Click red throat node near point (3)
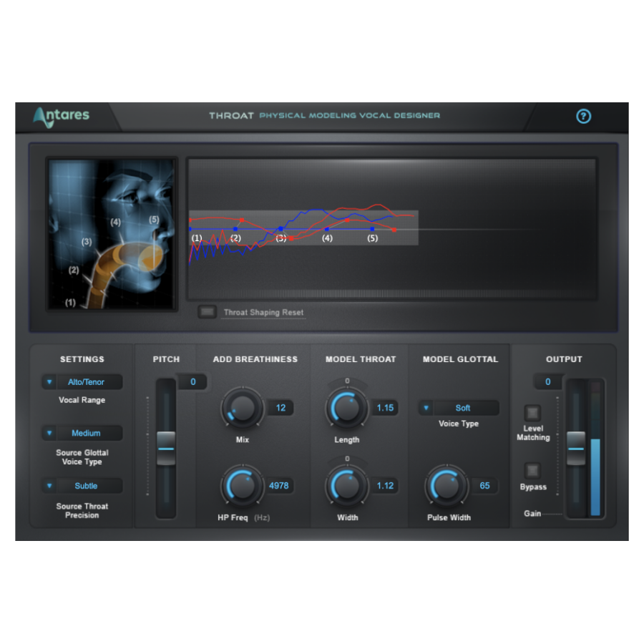The height and width of the screenshot is (644, 644). pos(292,238)
